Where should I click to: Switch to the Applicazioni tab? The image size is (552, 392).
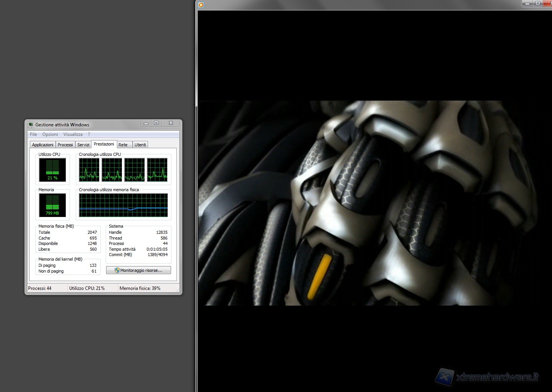43,145
